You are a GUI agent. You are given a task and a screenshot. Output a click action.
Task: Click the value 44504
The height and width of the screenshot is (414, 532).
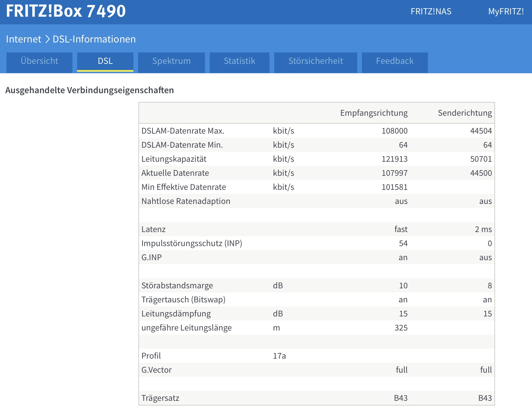(481, 131)
